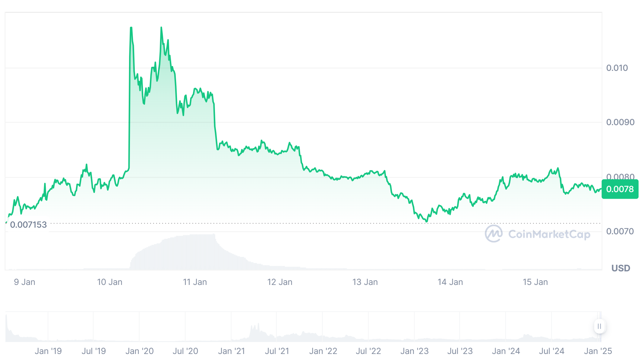Jump to Jan '21 in navigator timeline
The height and width of the screenshot is (357, 644).
tap(231, 351)
